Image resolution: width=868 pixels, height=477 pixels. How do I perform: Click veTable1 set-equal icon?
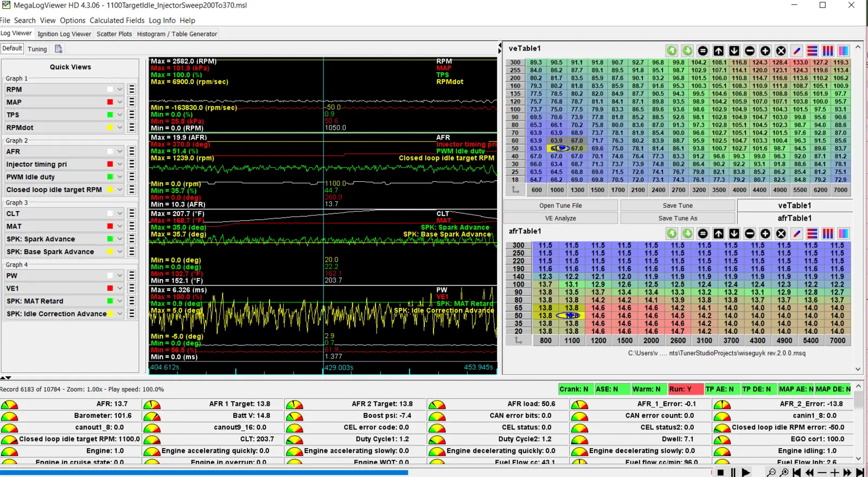coord(703,50)
